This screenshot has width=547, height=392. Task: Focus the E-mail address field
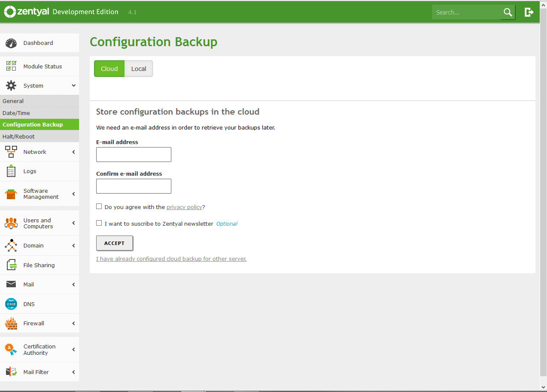click(134, 154)
